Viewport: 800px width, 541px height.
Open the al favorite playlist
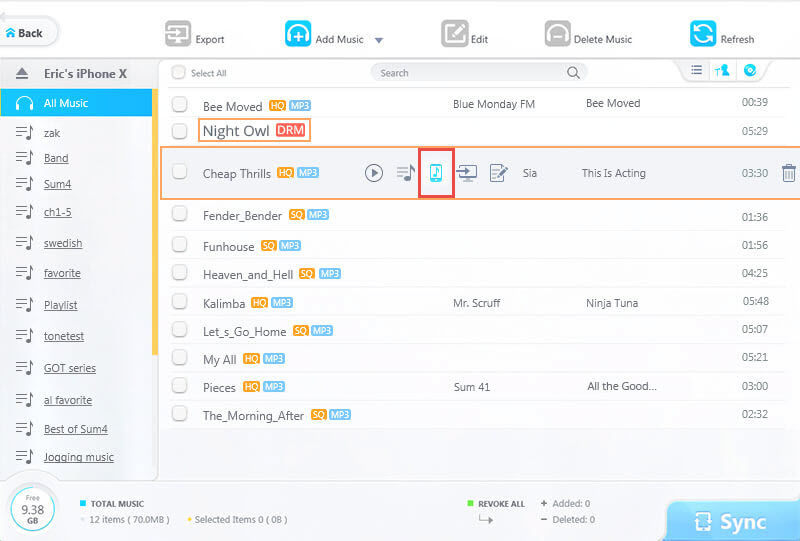click(x=68, y=400)
